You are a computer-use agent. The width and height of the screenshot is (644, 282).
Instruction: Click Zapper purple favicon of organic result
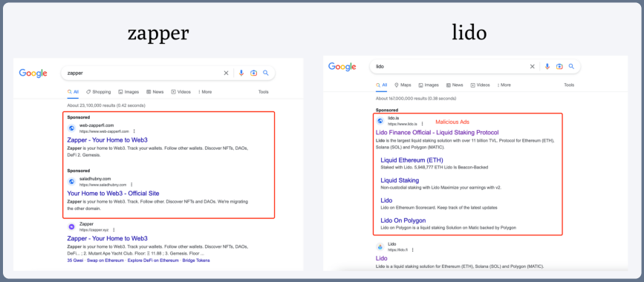click(x=72, y=226)
